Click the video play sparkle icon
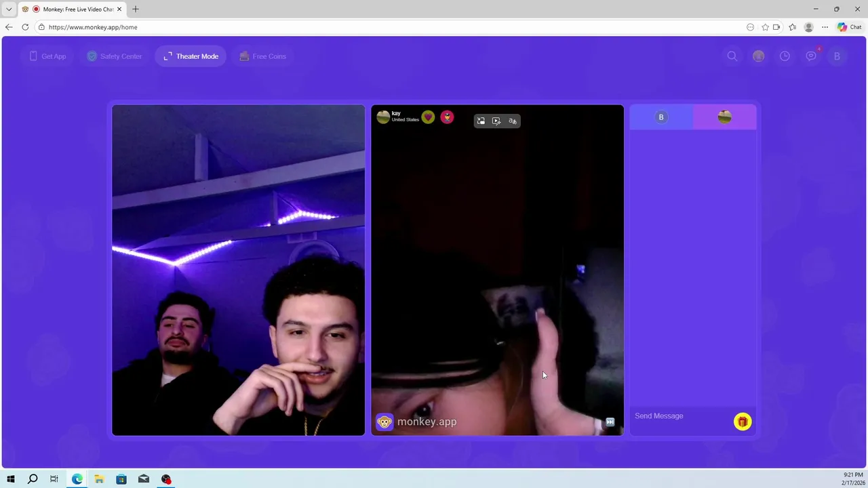868x488 pixels. (496, 121)
